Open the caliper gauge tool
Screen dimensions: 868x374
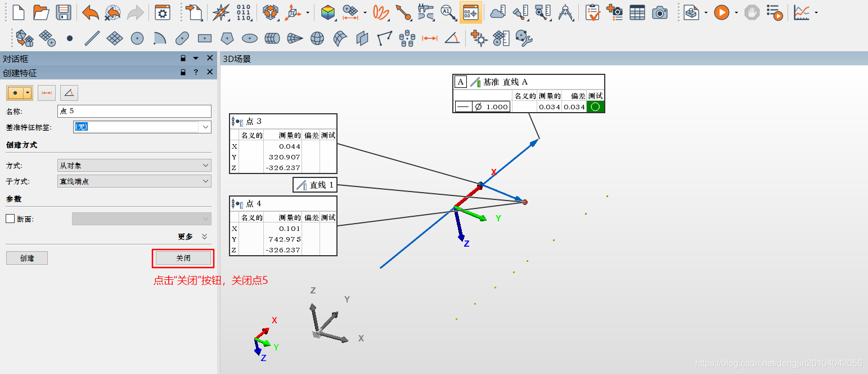coord(426,12)
